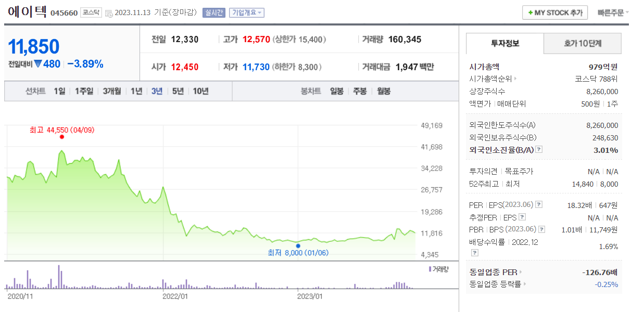Viewport: 644px width, 312px height.
Task: Click the 외국인소진율 value 3.01%
Action: tap(607, 150)
